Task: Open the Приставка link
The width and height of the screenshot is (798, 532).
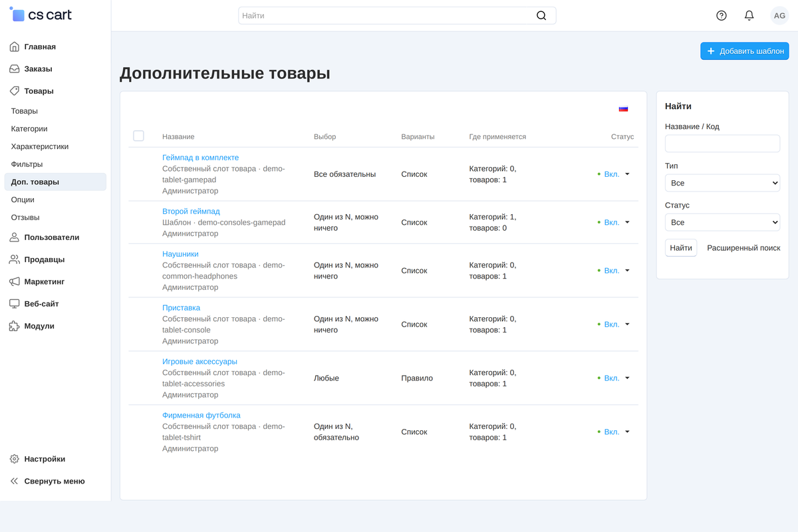Action: (181, 308)
